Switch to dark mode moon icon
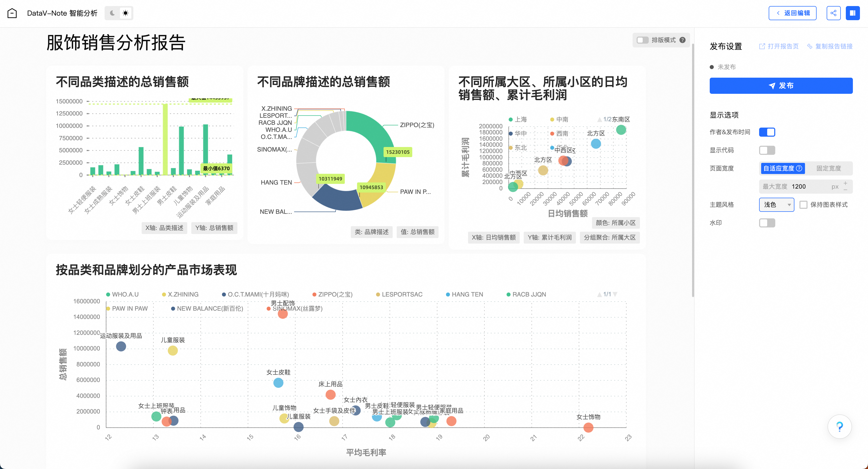This screenshot has width=868, height=469. [112, 13]
